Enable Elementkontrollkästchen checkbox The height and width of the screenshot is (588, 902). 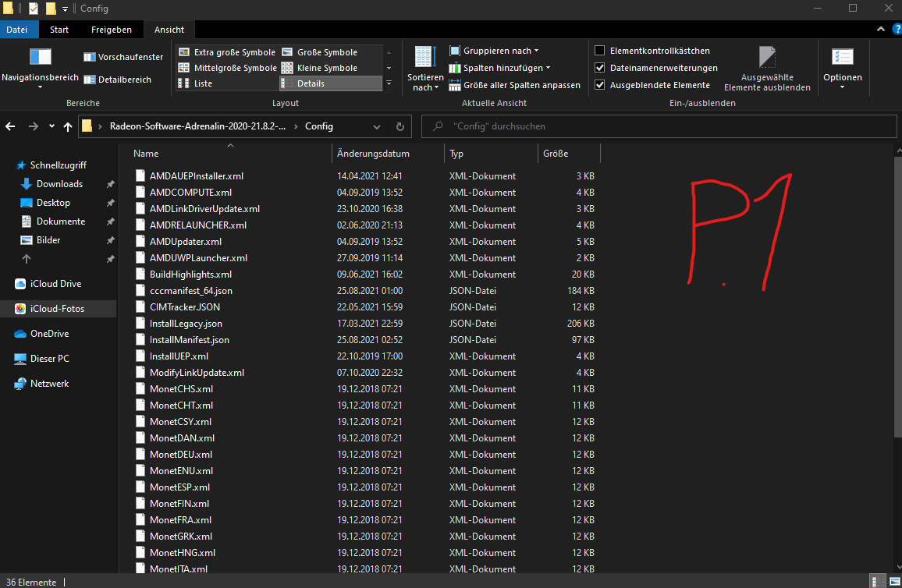[599, 51]
